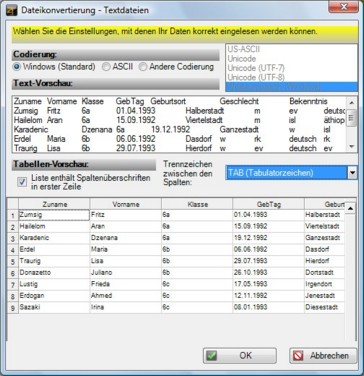Select the ASCII encoding radio button

click(x=106, y=67)
